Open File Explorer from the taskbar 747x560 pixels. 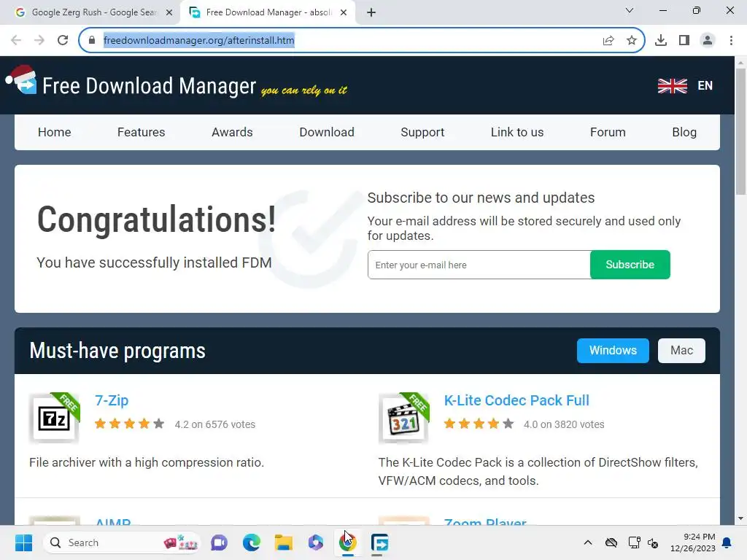(x=284, y=542)
